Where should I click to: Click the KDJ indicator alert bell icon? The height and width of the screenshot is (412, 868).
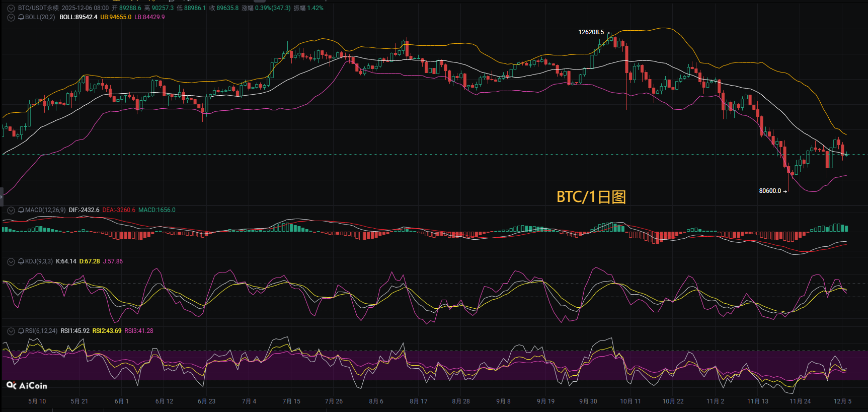pyautogui.click(x=21, y=261)
